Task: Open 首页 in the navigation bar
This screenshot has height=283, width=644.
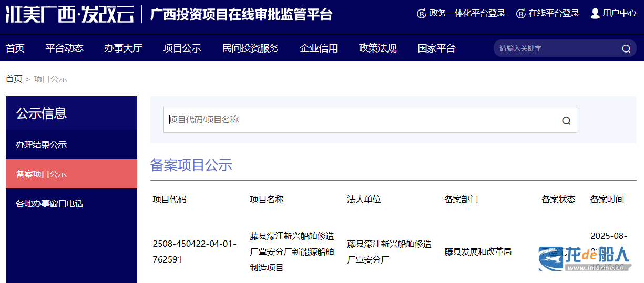Action: [15, 48]
